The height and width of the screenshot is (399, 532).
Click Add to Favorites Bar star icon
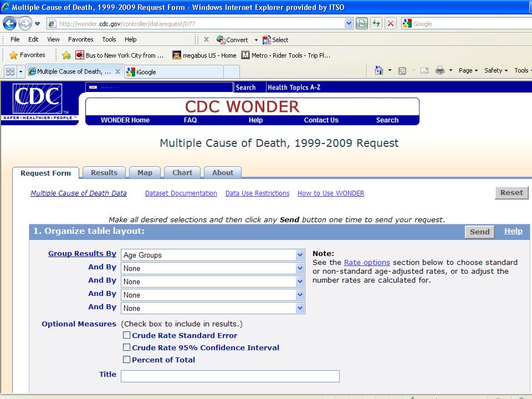[x=66, y=55]
